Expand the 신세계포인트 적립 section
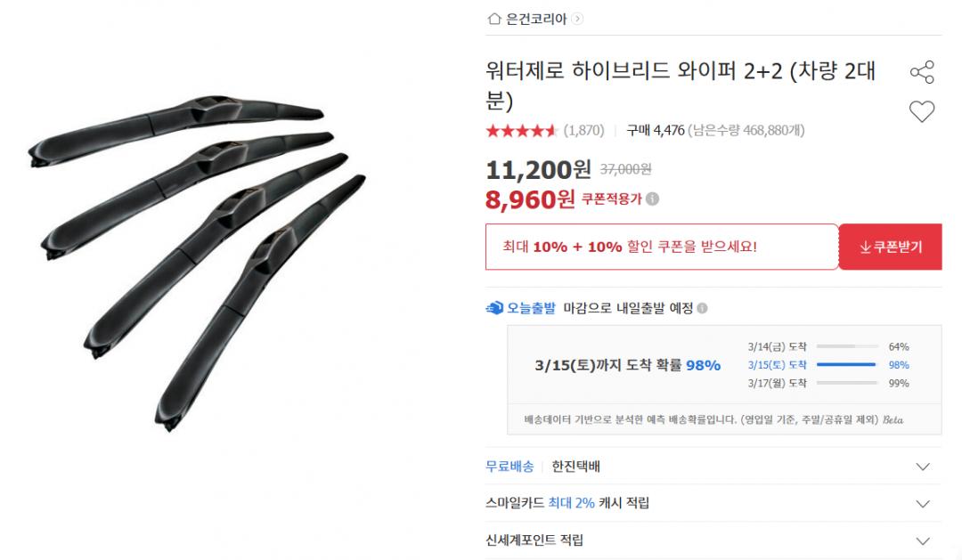The width and height of the screenshot is (962, 560). pyautogui.click(x=923, y=540)
